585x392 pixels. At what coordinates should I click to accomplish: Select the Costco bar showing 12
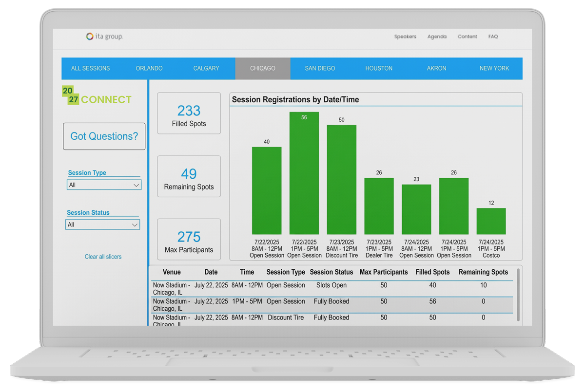pos(491,222)
